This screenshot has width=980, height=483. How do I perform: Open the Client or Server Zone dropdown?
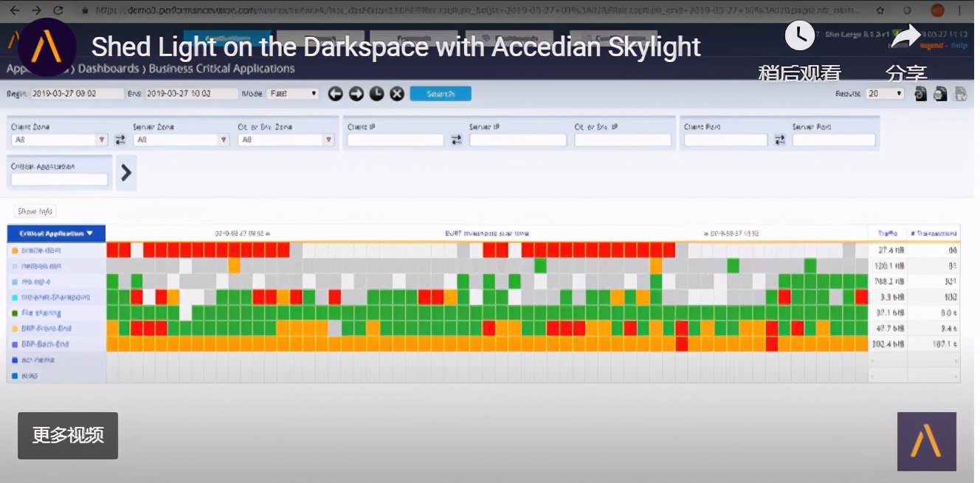click(x=286, y=140)
